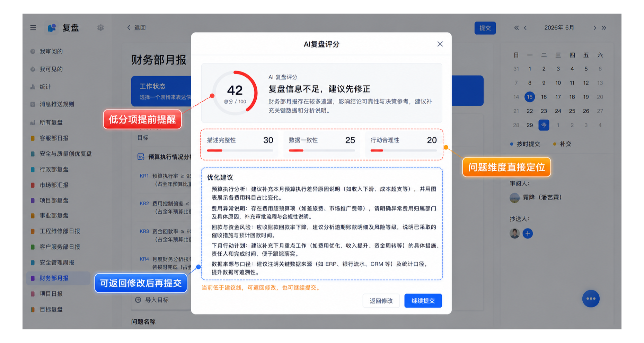Click the 描述完整性 score bar
The height and width of the screenshot is (343, 644).
(240, 151)
